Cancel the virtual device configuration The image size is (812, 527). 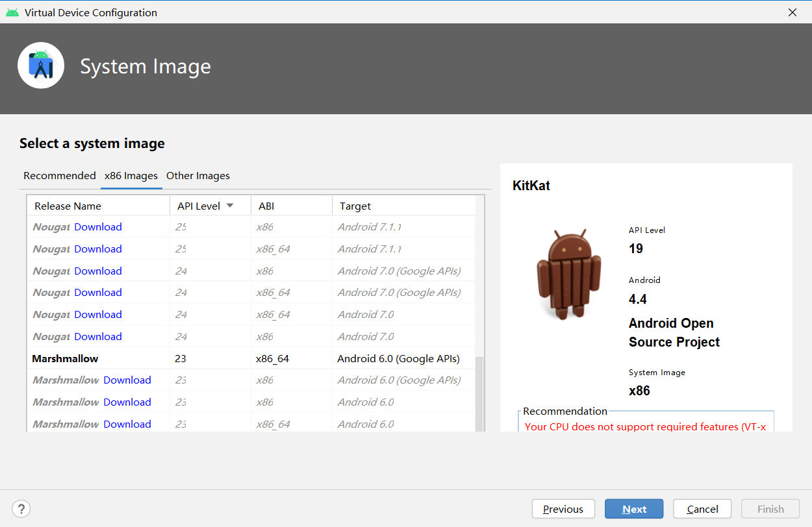[702, 509]
